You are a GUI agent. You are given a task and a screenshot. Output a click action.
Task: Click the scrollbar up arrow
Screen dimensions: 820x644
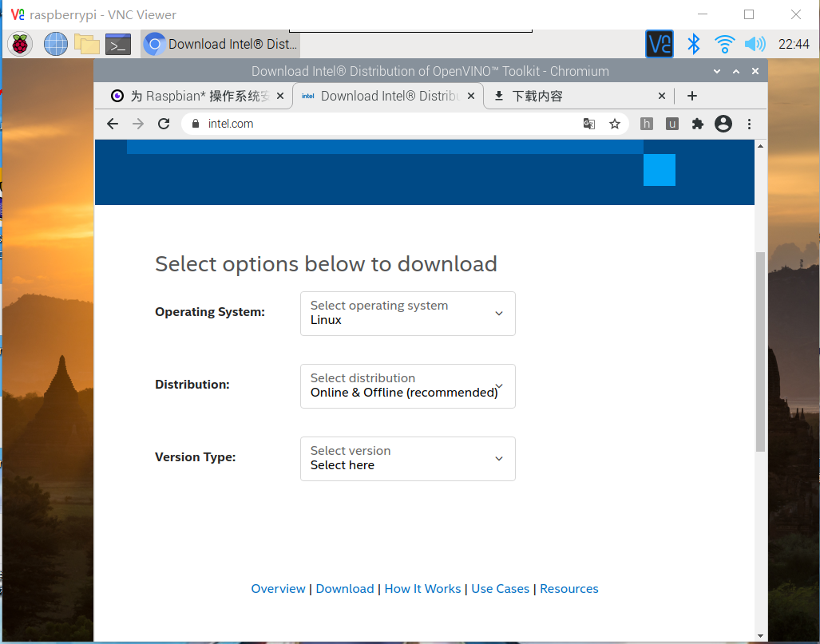760,146
